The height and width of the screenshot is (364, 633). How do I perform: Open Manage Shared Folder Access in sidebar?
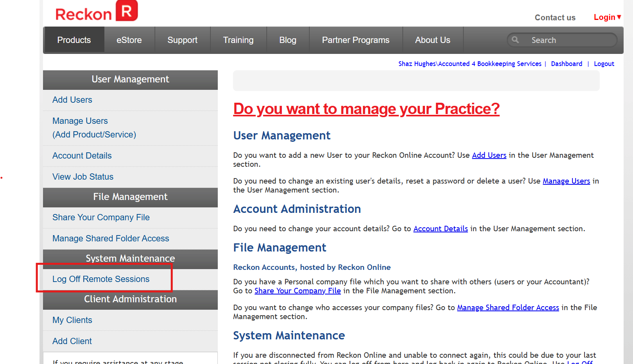point(111,238)
